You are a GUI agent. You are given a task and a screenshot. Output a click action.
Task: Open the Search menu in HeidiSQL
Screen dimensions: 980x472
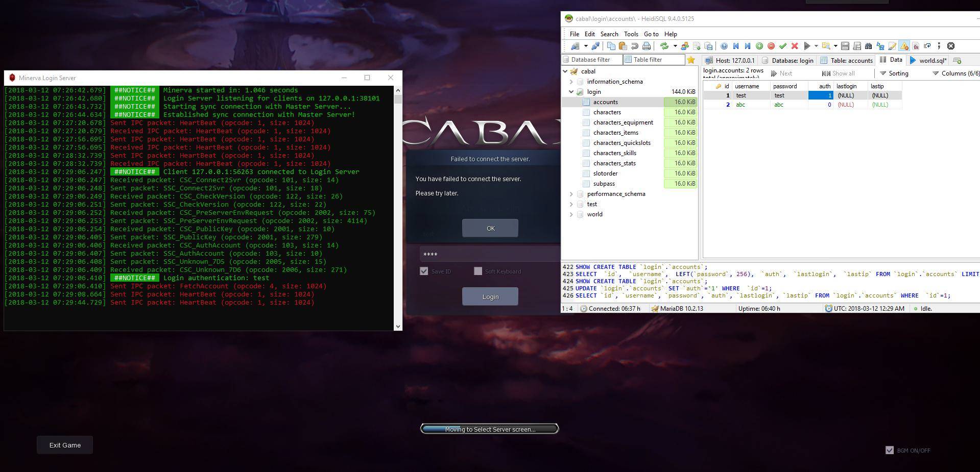tap(609, 34)
